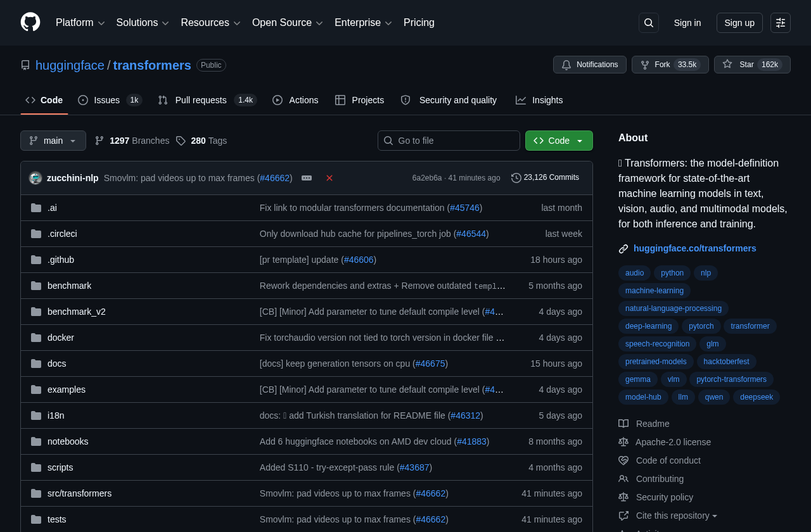Expand the Cite this repository dropdown
This screenshot has width=811, height=532.
[677, 516]
